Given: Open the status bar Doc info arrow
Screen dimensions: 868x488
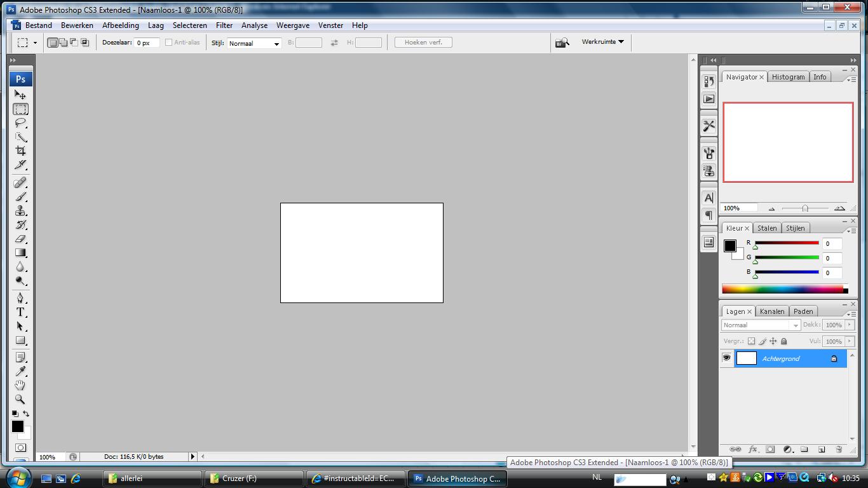Looking at the screenshot, I should (x=193, y=456).
